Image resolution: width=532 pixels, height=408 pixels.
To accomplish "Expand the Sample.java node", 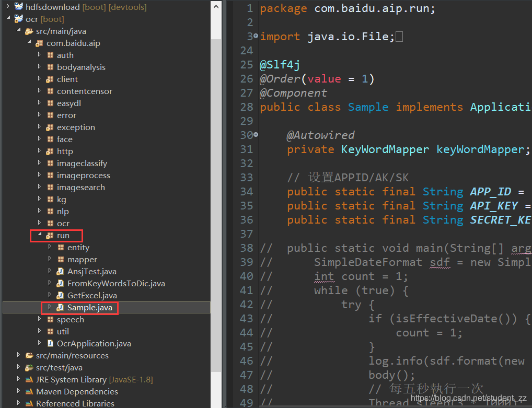I will tap(50, 307).
